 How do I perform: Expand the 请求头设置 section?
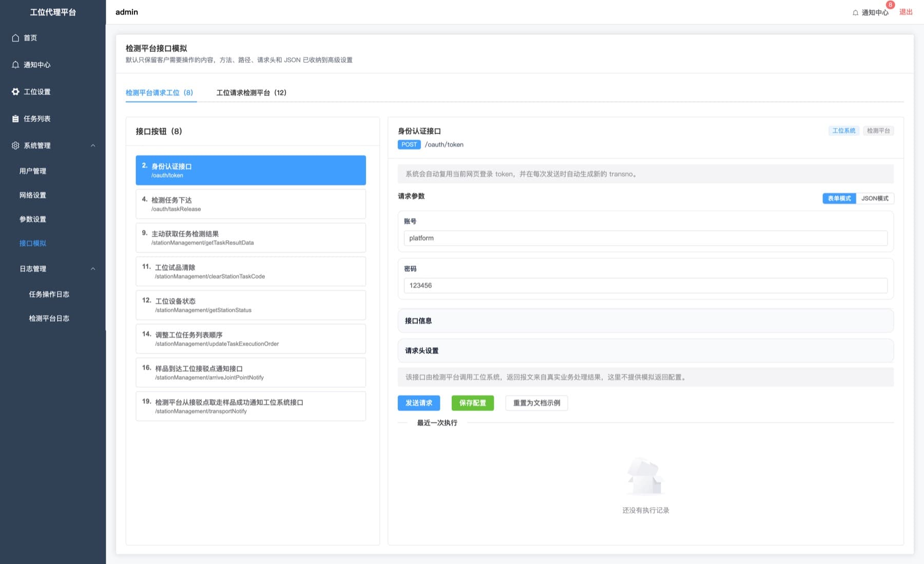[x=645, y=350]
